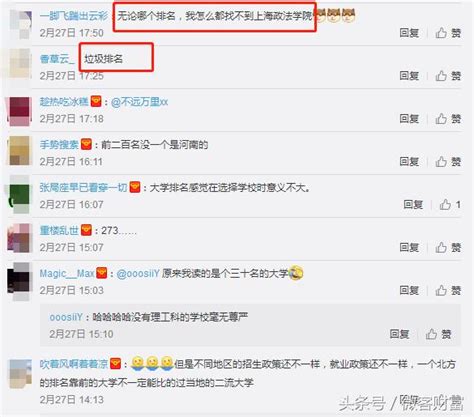Open the profile of 吹春风啊着着凉
474x417 pixels.
point(74,363)
